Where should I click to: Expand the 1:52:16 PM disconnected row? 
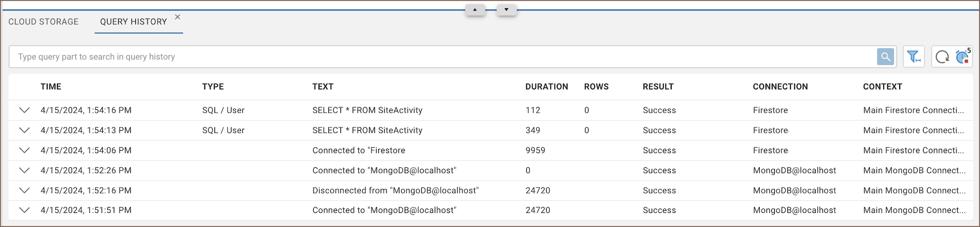(24, 191)
